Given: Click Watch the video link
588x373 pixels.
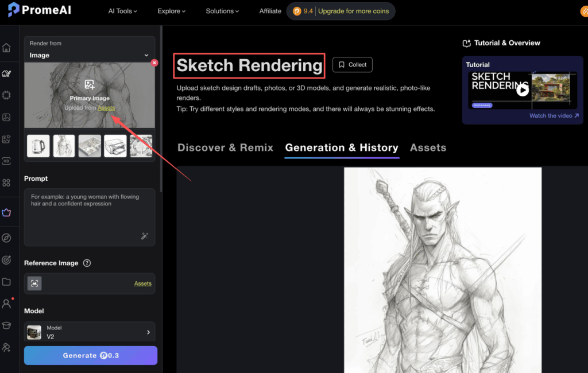Looking at the screenshot, I should tap(554, 116).
